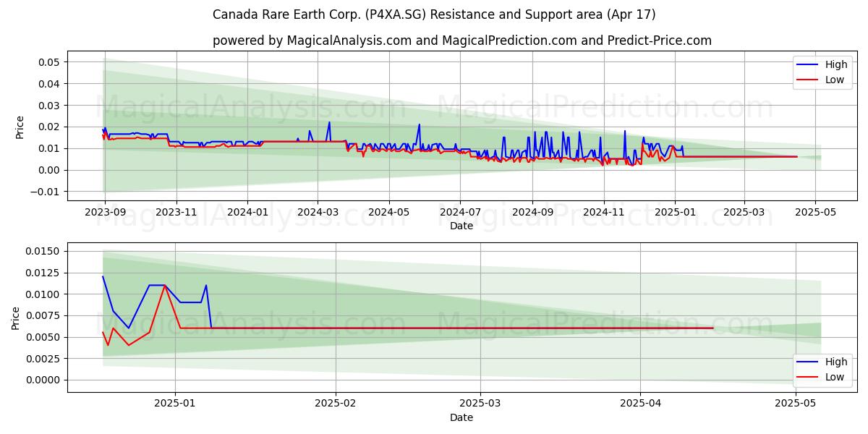Select the blue High legend entry in upper chart

(823, 64)
